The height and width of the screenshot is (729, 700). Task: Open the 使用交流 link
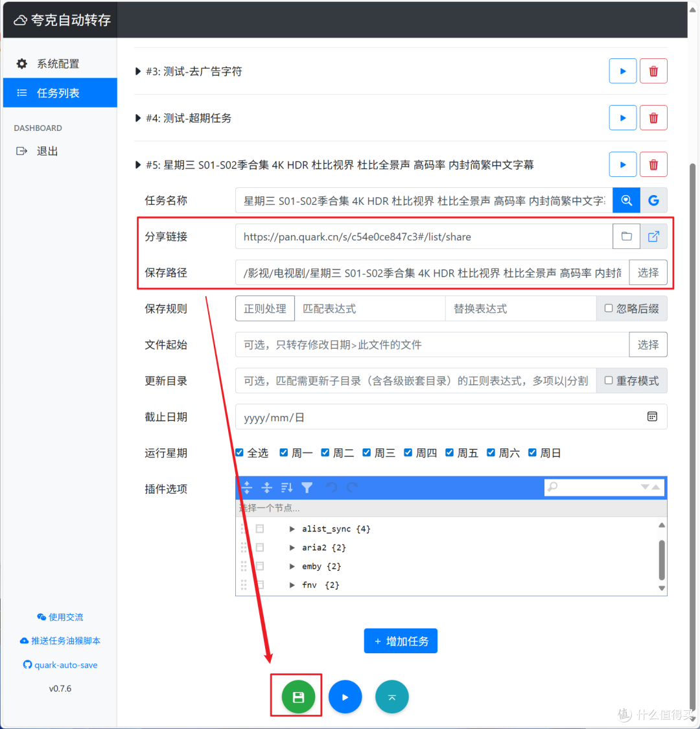tap(60, 617)
